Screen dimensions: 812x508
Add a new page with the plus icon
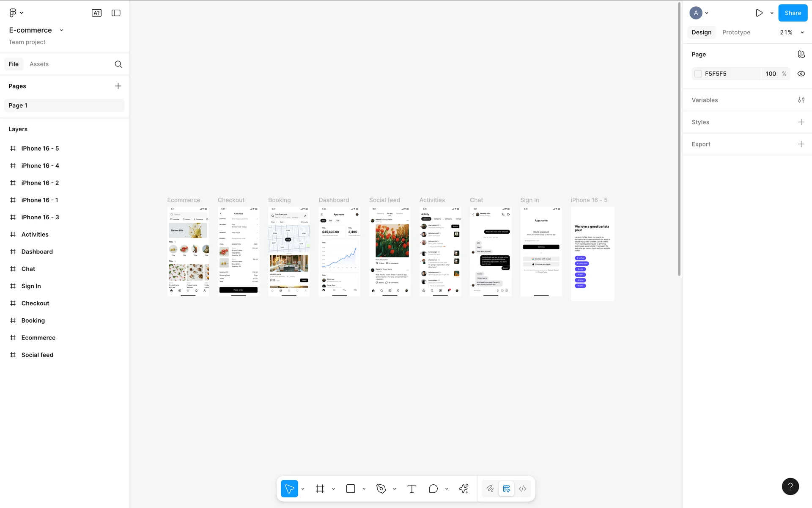click(x=118, y=86)
